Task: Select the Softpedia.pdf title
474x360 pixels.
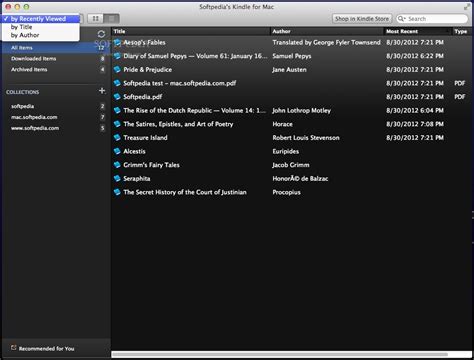Action: (x=143, y=97)
